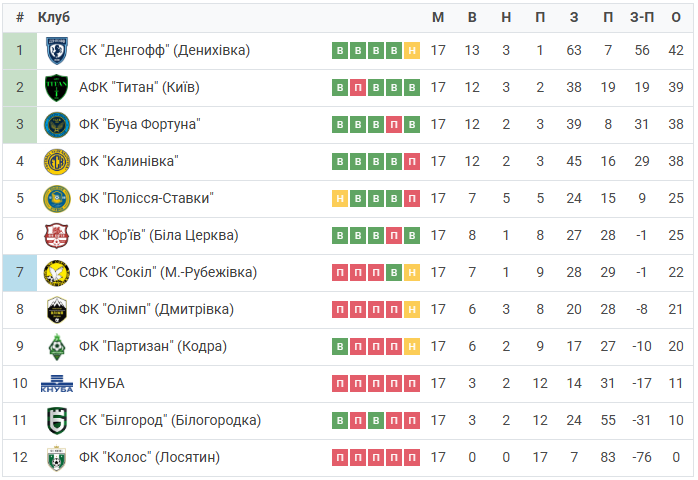The height and width of the screenshot is (480, 698).
Task: Click the red П form badge for Титан
Action: click(358, 88)
